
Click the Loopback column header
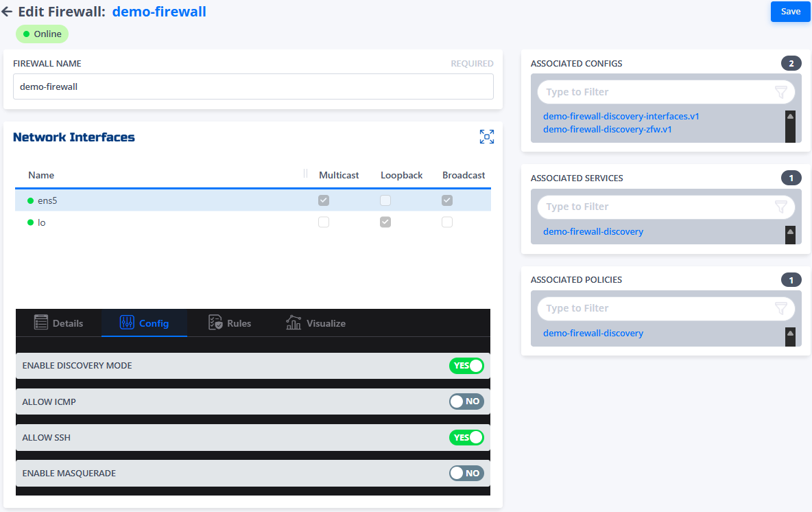point(401,175)
